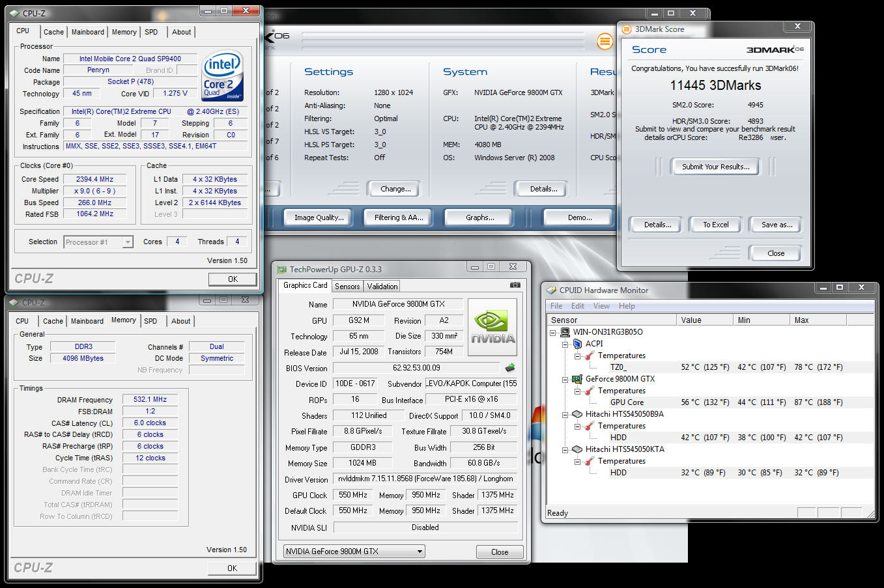Collapse the ACPI node

click(565, 344)
